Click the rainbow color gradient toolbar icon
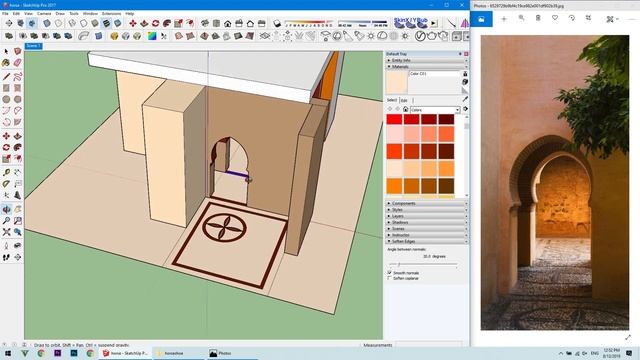Screen dimensions: 640x360 152,36
